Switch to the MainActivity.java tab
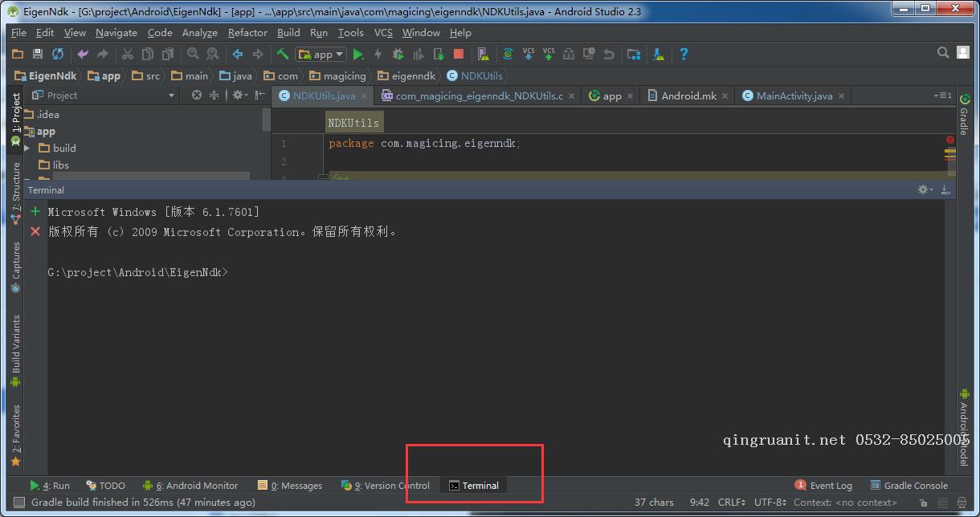This screenshot has height=517, width=980. click(x=794, y=96)
